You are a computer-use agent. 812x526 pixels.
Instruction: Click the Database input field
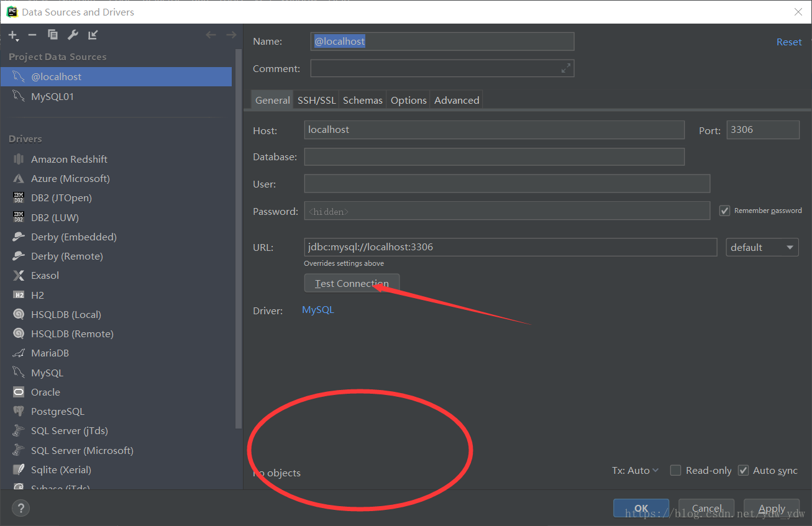coord(495,156)
